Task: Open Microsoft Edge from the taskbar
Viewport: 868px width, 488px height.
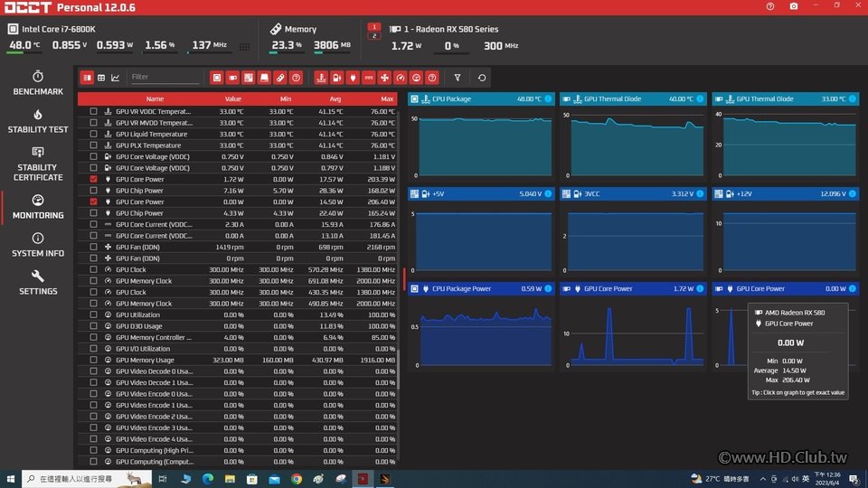Action: coord(208,479)
